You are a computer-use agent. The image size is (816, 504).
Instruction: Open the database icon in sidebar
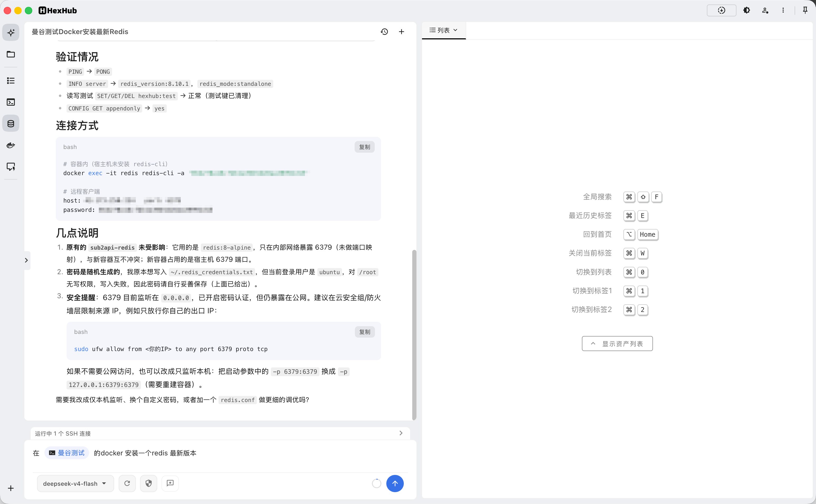11,124
